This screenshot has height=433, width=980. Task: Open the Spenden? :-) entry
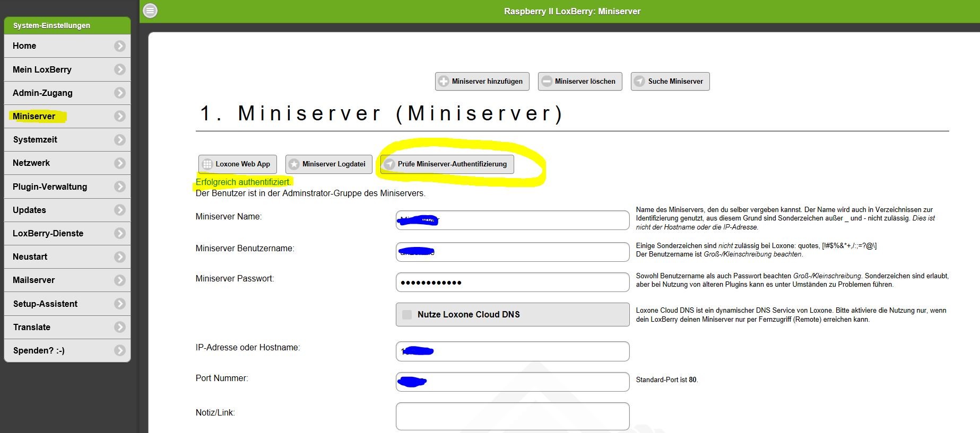coord(67,350)
